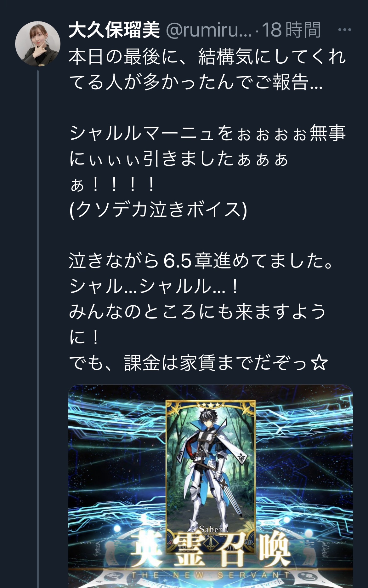The height and width of the screenshot is (588, 368).
Task: Tap the golden 英霊召喚 text in image
Action: (210, 551)
